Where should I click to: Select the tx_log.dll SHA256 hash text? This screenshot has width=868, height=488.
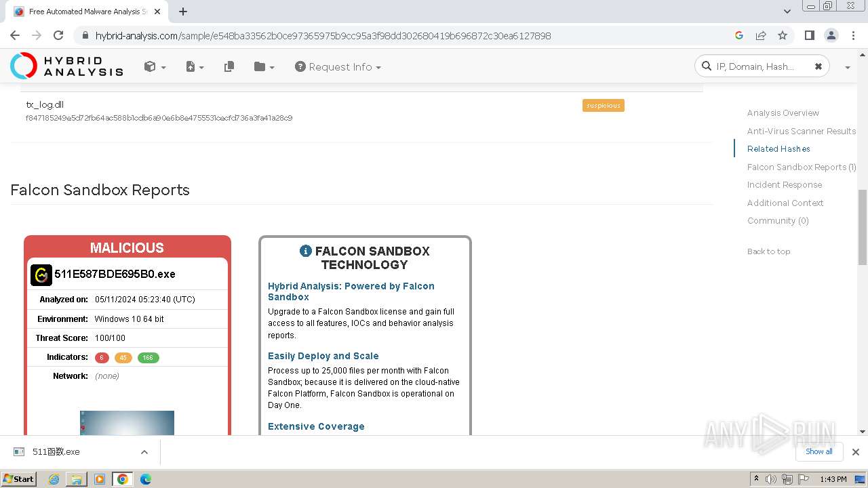click(x=159, y=118)
